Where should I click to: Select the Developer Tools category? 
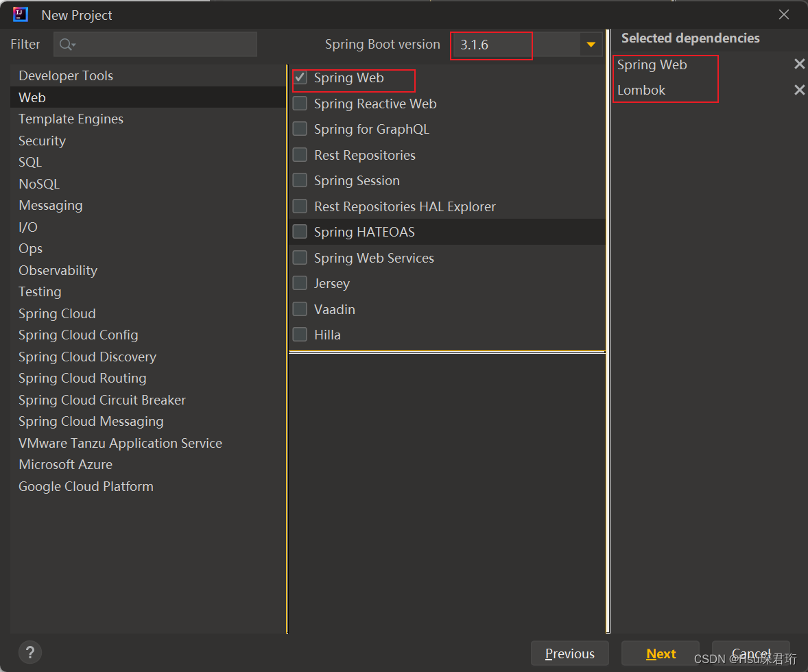click(148, 75)
